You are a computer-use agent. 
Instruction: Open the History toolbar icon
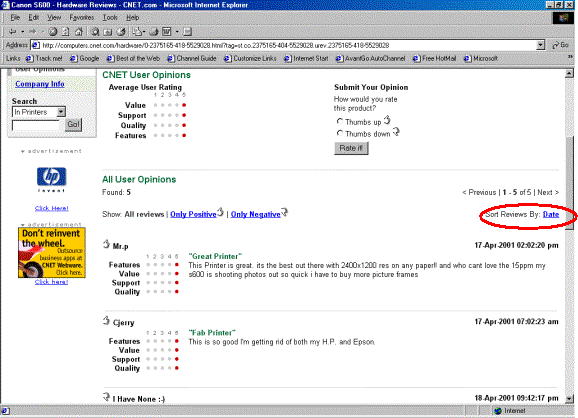(x=121, y=32)
